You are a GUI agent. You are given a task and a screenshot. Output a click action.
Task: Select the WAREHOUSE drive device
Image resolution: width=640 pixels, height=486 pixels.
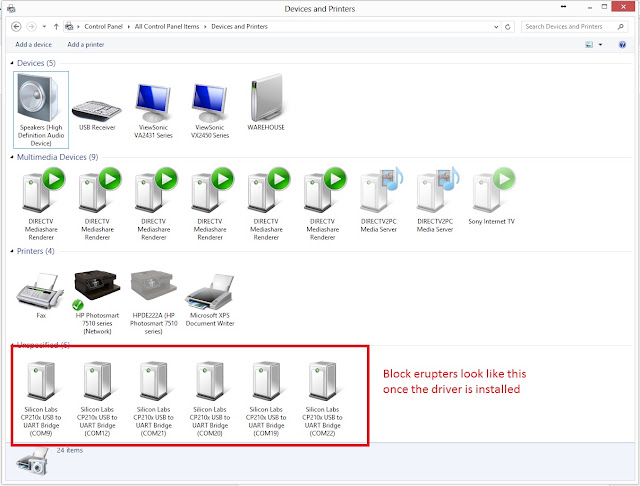click(266, 102)
